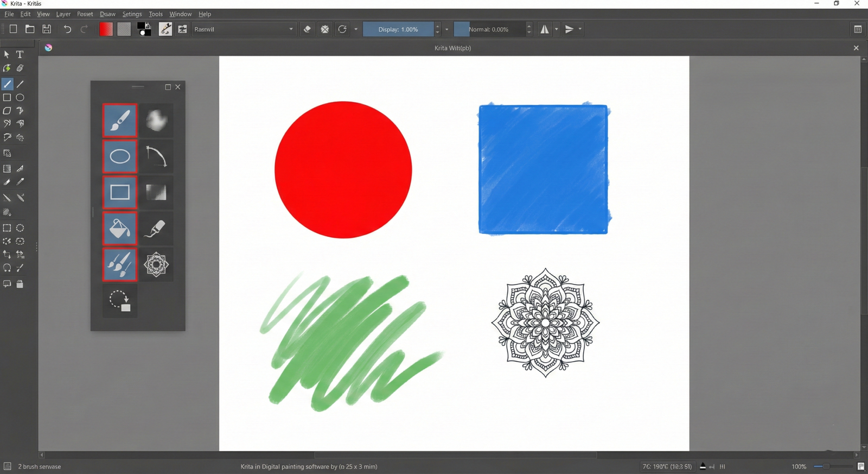The width and height of the screenshot is (868, 474).
Task: Expand the horizontal mirror options arrow
Action: point(557,29)
